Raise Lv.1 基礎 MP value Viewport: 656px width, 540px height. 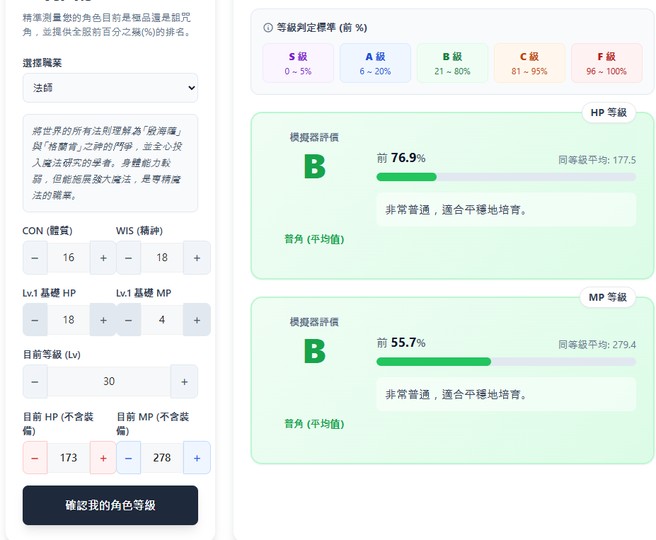[197, 320]
